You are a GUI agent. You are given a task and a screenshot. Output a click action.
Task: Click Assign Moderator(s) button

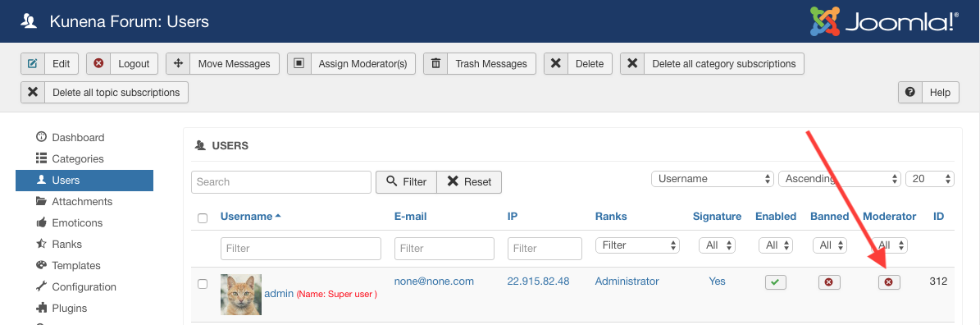tap(351, 63)
